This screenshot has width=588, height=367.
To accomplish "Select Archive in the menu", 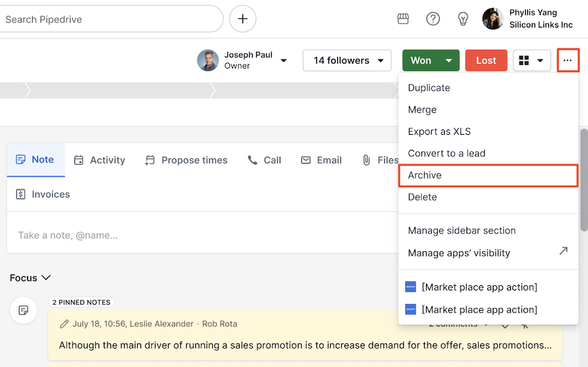I will pos(488,175).
